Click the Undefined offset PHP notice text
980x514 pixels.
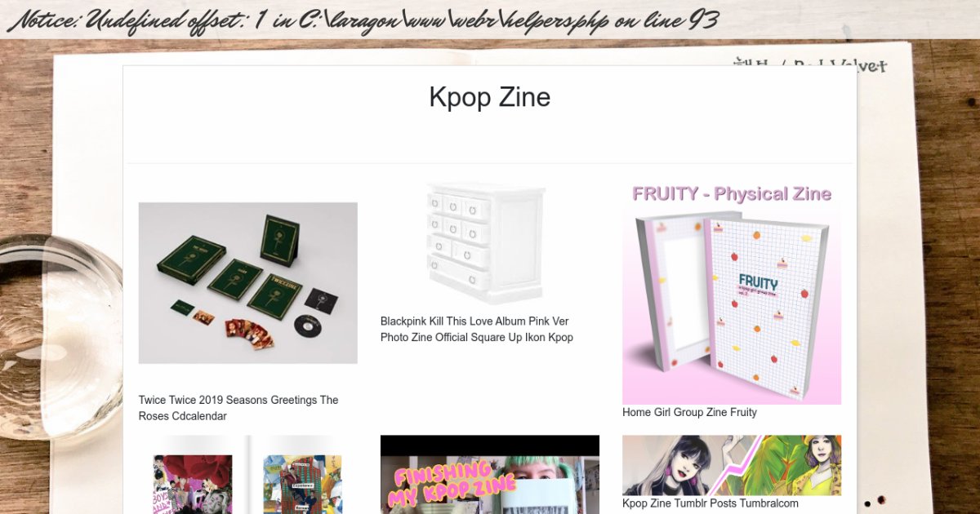pos(363,20)
